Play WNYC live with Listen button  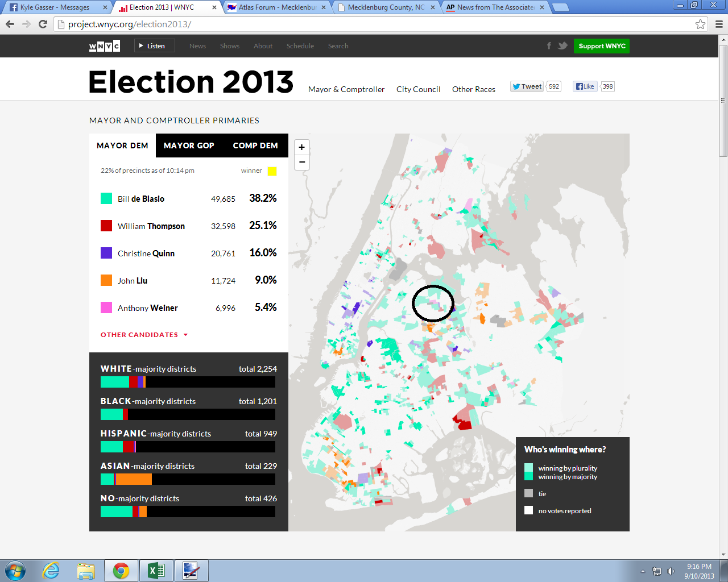(154, 46)
